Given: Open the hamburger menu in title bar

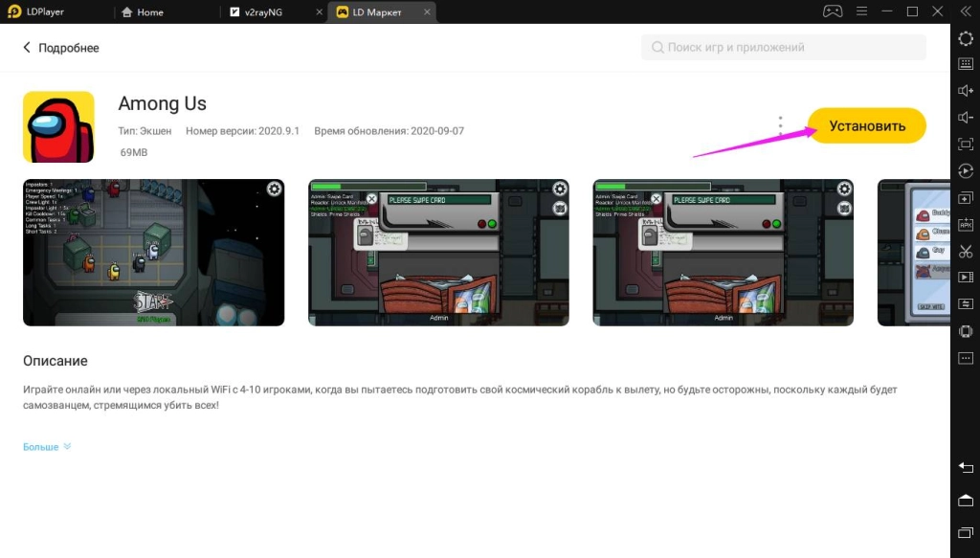Looking at the screenshot, I should click(x=860, y=11).
